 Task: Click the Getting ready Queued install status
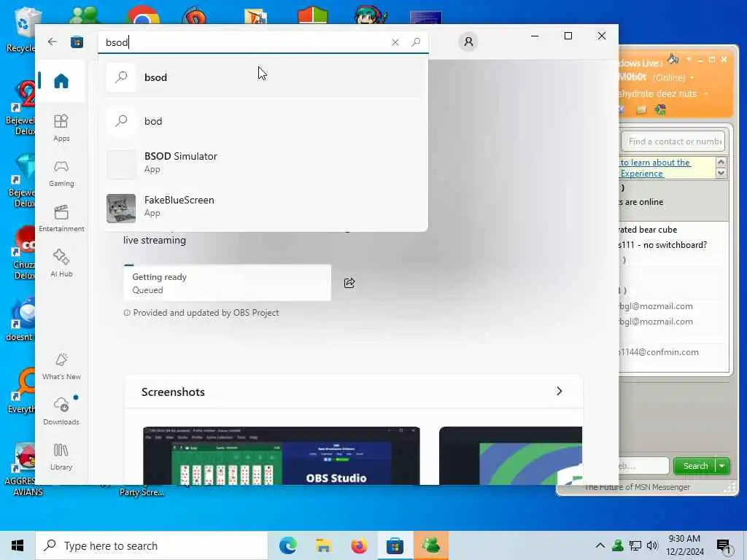[228, 283]
